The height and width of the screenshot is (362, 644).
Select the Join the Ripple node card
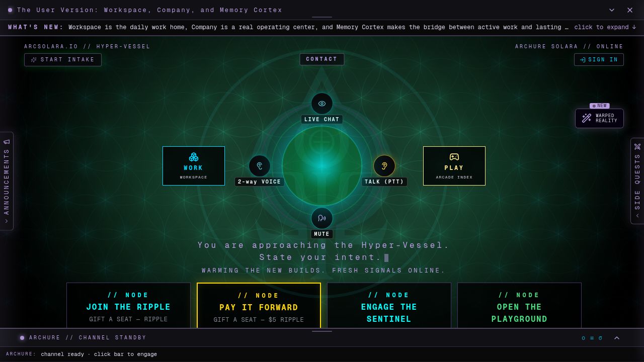128,306
